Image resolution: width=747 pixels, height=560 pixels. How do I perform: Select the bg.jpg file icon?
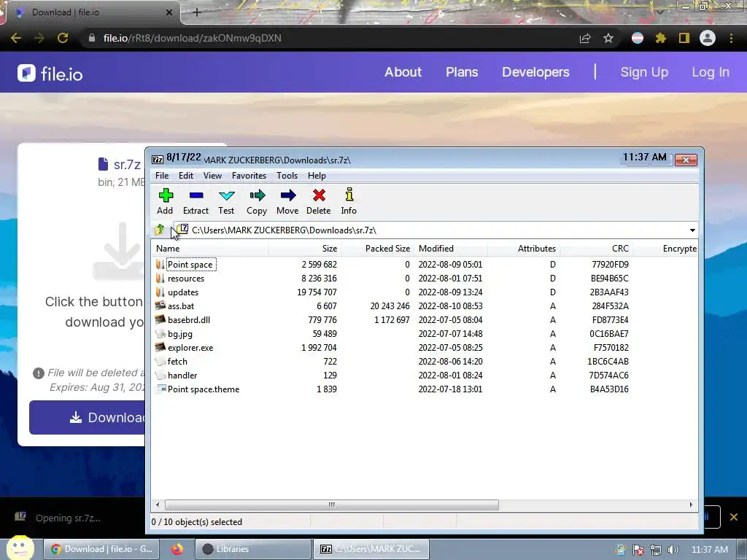(x=160, y=333)
